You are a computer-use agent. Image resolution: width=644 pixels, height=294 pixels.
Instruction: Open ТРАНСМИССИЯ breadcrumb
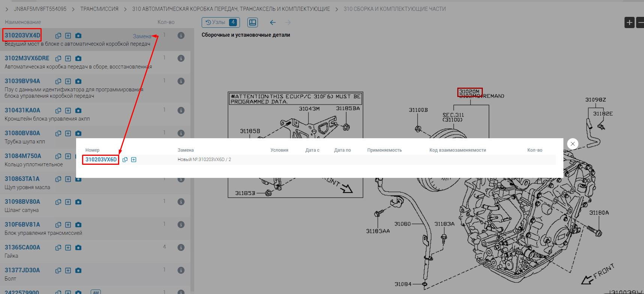coord(99,9)
